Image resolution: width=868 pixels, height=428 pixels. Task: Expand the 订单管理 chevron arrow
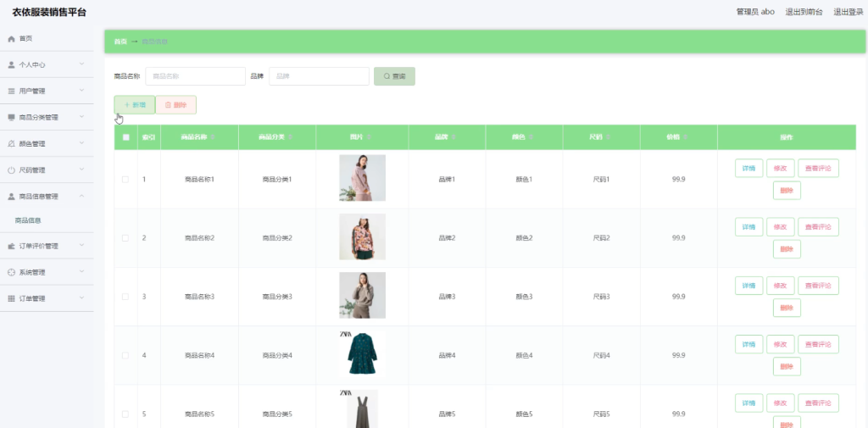point(81,297)
